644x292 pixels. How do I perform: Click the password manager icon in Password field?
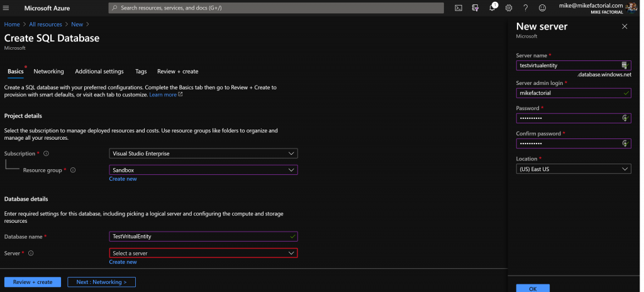click(625, 118)
